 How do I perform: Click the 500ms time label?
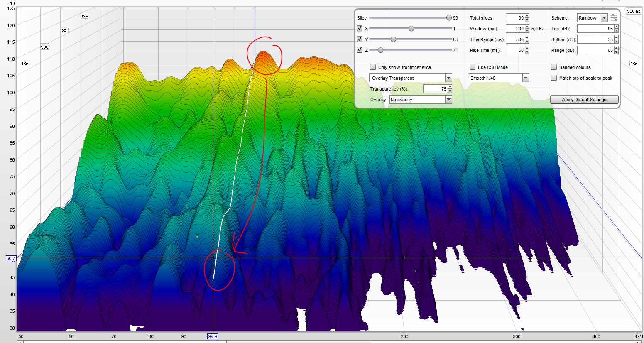tap(634, 11)
